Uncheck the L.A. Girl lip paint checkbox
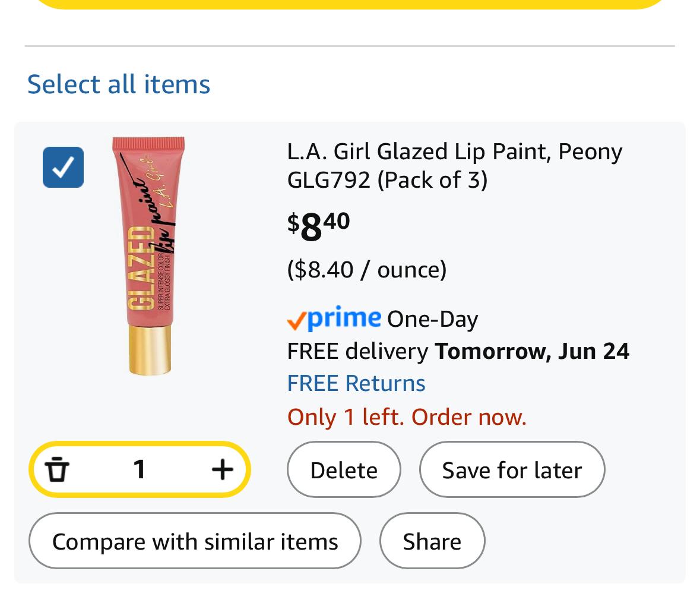 (63, 167)
